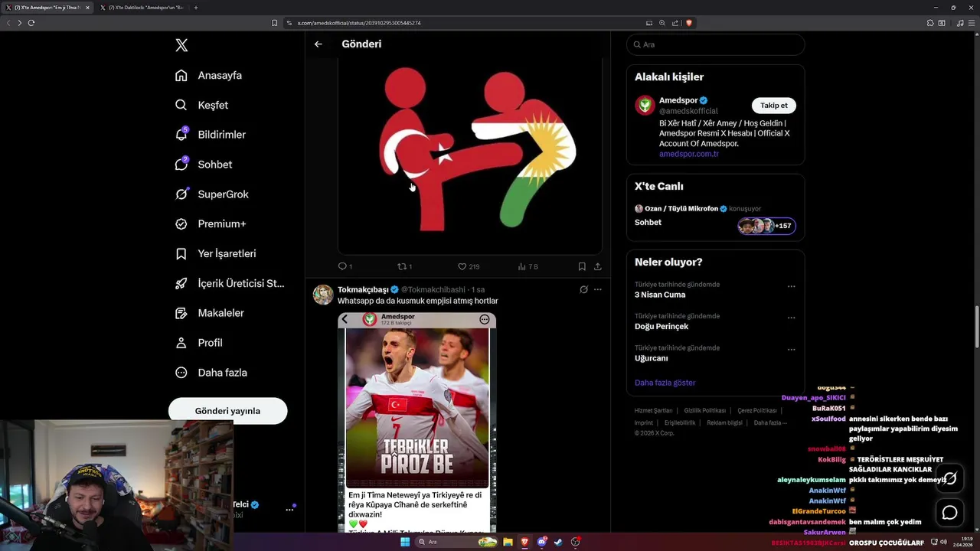Open the Doğu Perinçek trend
Viewport: 980px width, 551px height.
click(x=661, y=327)
